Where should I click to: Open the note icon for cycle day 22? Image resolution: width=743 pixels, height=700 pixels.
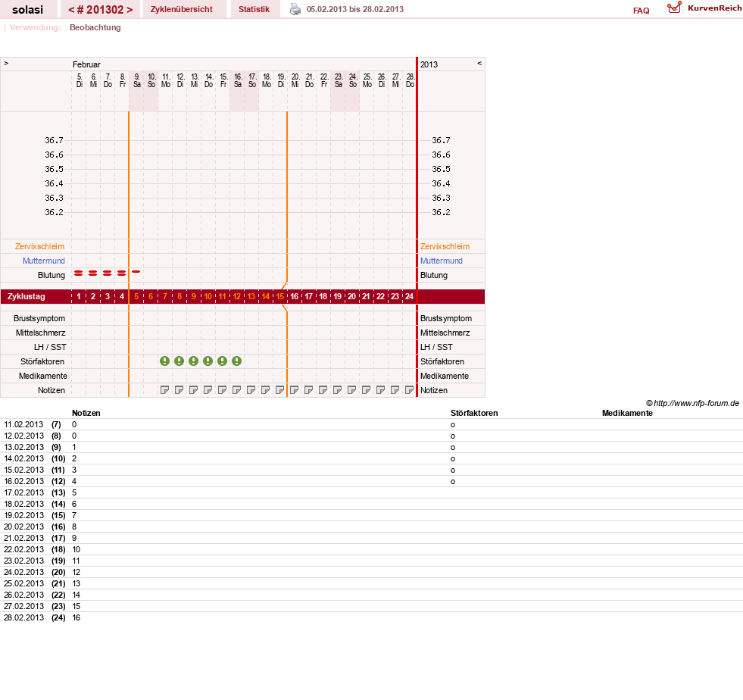[380, 390]
